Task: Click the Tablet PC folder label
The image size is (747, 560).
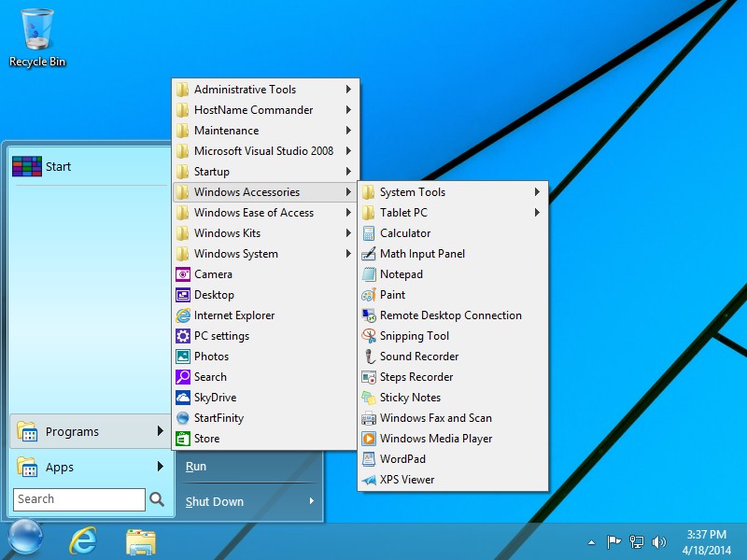Action: coord(403,213)
